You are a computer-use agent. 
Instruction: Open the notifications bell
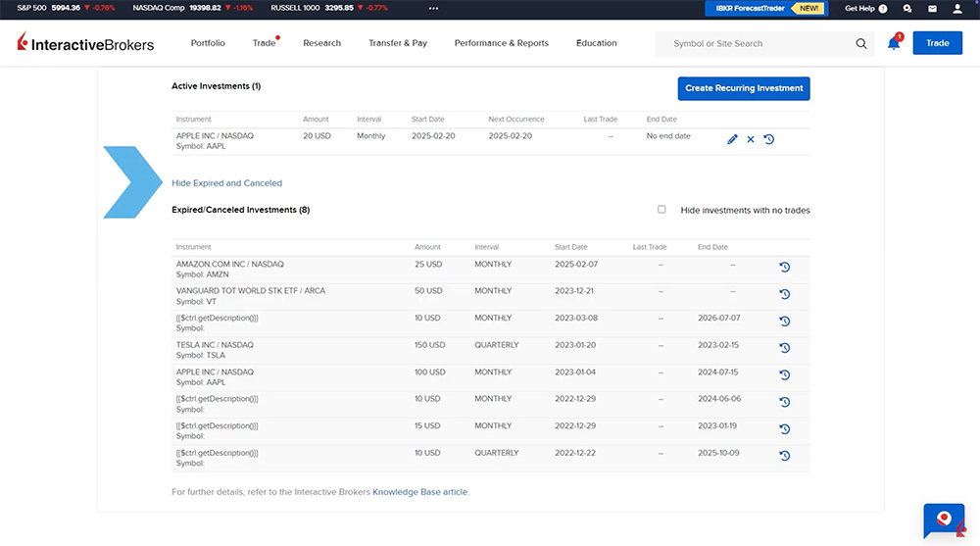coord(894,43)
